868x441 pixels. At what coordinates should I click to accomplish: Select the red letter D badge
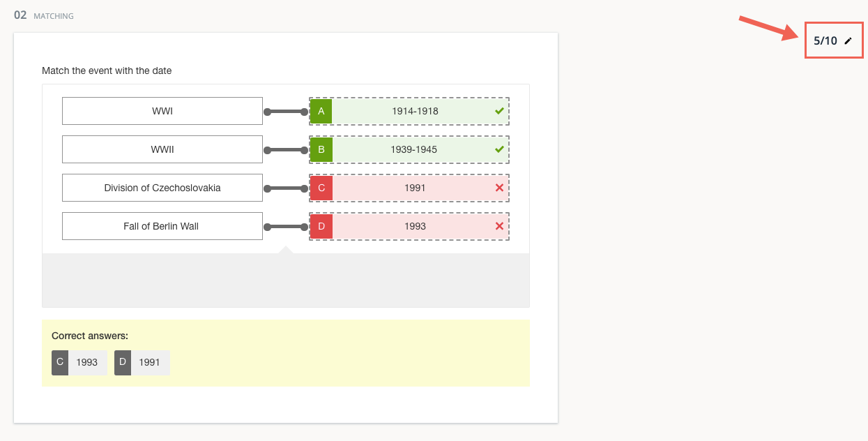point(321,225)
